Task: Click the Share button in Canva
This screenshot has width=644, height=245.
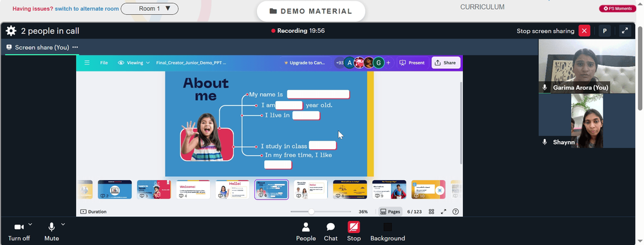Action: (x=446, y=63)
